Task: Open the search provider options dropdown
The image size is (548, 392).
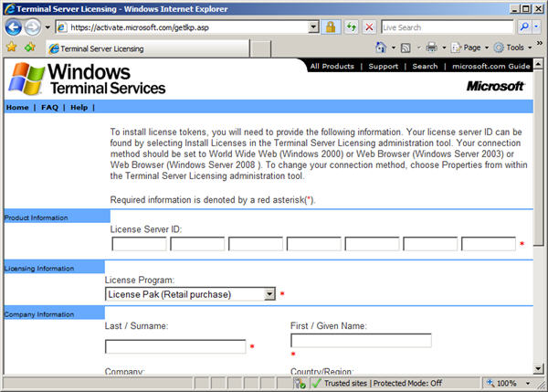Action: click(536, 26)
